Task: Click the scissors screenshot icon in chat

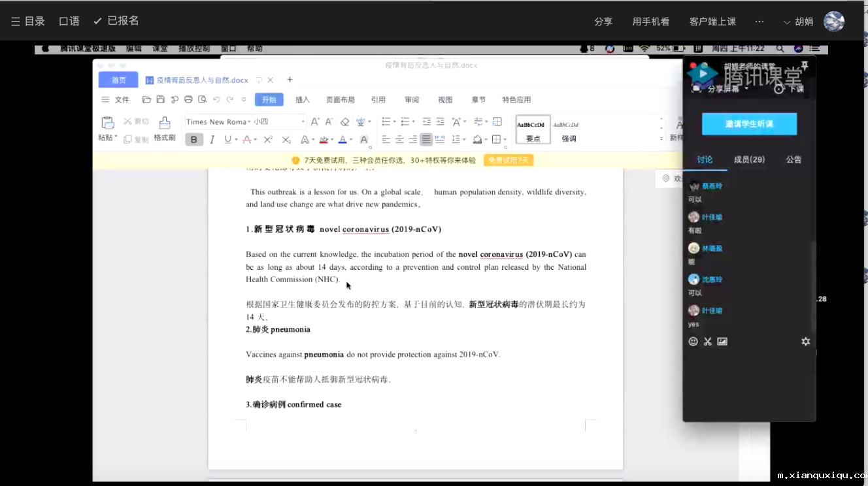Action: (707, 342)
